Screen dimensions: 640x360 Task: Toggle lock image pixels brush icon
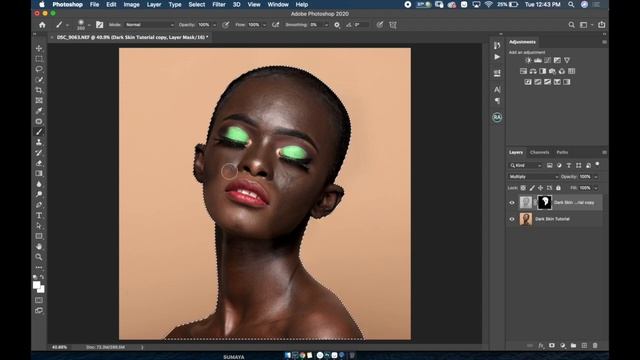pos(532,188)
